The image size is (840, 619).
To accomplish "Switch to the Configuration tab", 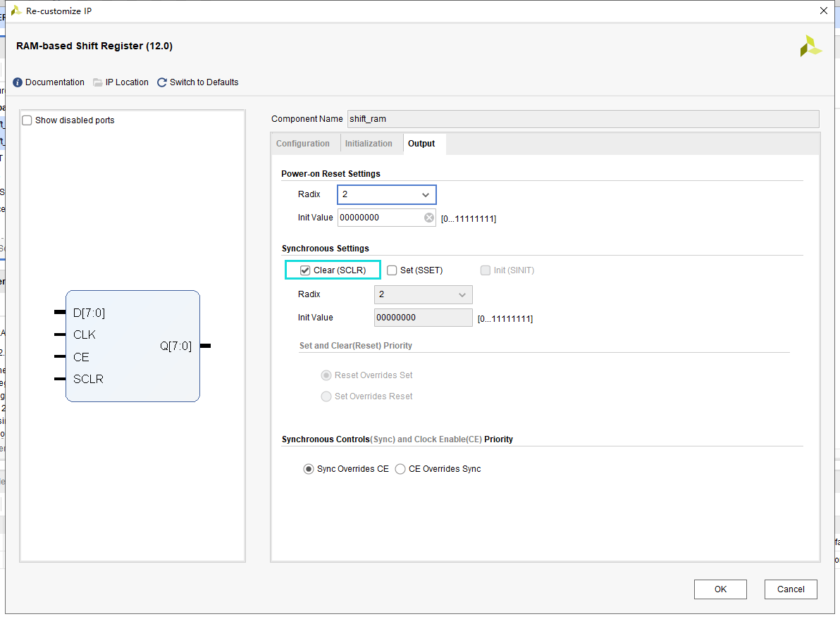I will (x=302, y=144).
